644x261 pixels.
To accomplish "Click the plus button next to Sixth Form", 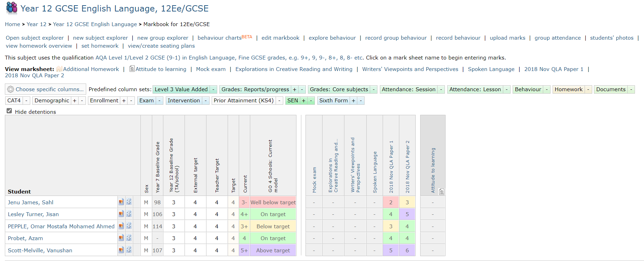I will [x=353, y=101].
